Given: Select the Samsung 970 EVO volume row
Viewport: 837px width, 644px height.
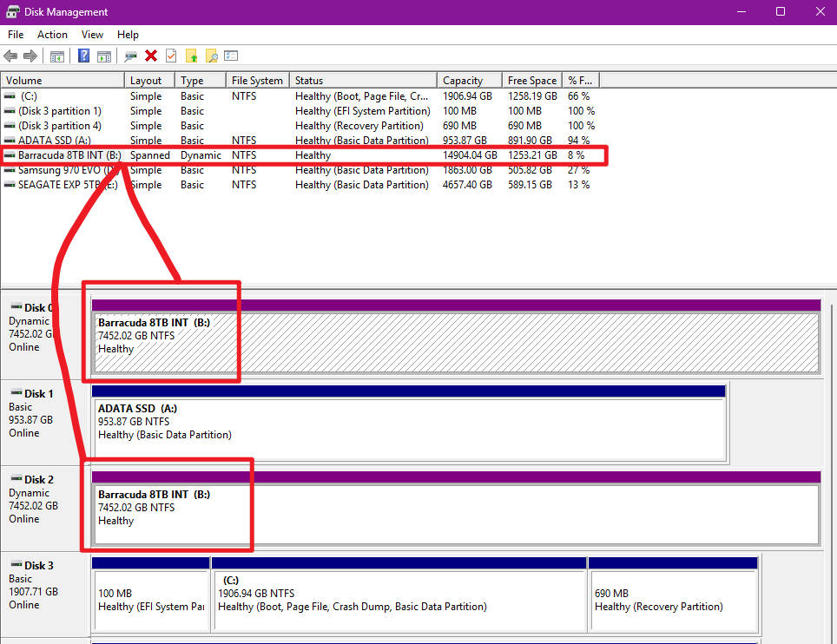Looking at the screenshot, I should [299, 170].
